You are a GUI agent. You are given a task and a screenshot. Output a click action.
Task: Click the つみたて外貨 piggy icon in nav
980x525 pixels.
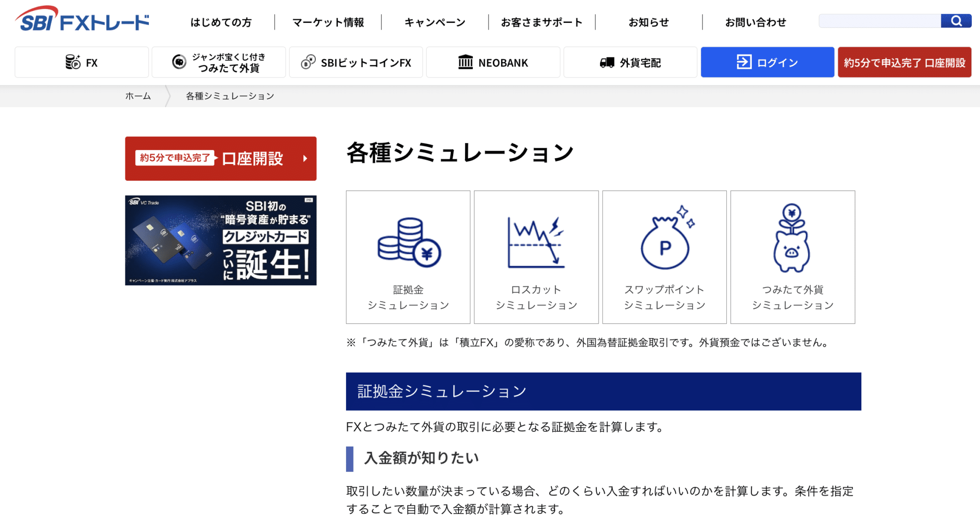(179, 62)
